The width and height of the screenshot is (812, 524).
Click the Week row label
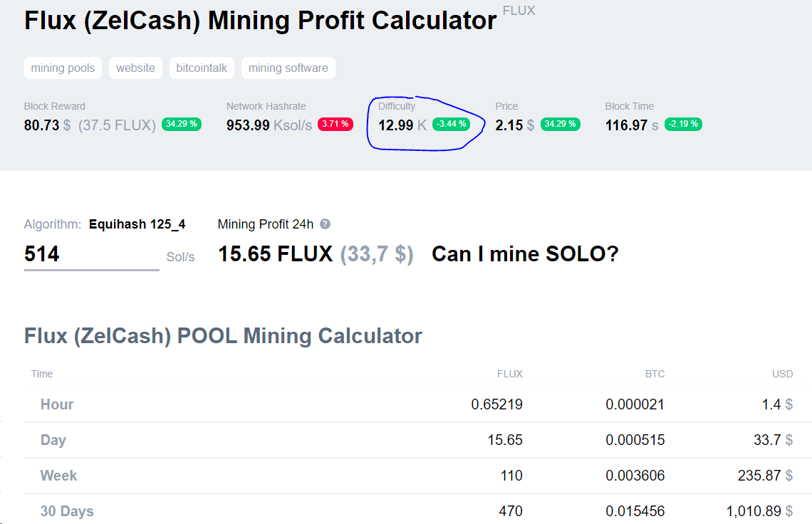pos(58,476)
